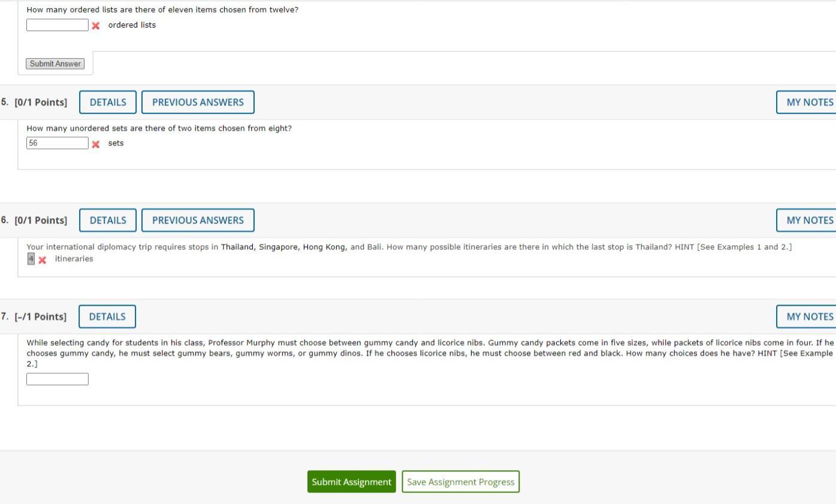Image resolution: width=836 pixels, height=504 pixels.
Task: Click red X mark beside itineraries answer
Action: point(43,259)
